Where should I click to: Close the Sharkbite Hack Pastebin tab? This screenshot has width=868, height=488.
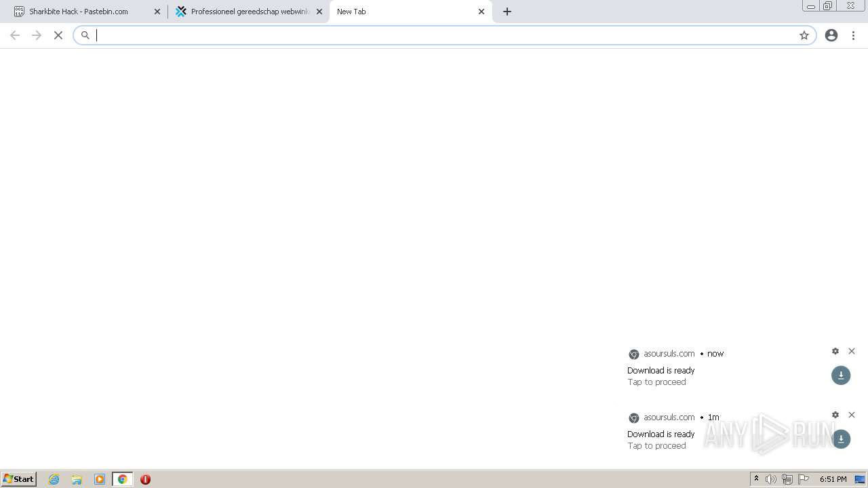point(157,12)
